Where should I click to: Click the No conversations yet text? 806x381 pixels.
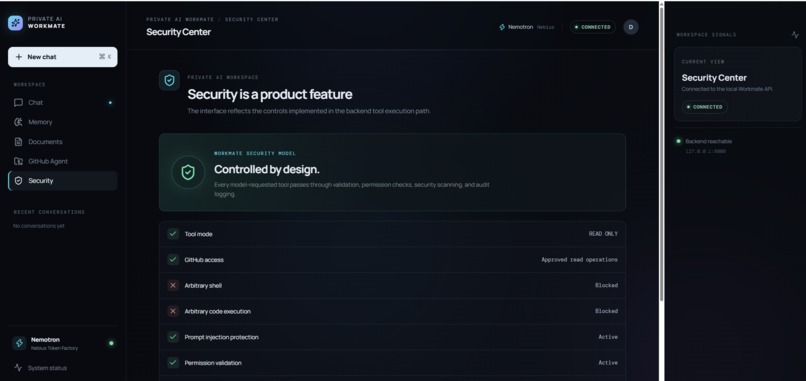(39, 226)
